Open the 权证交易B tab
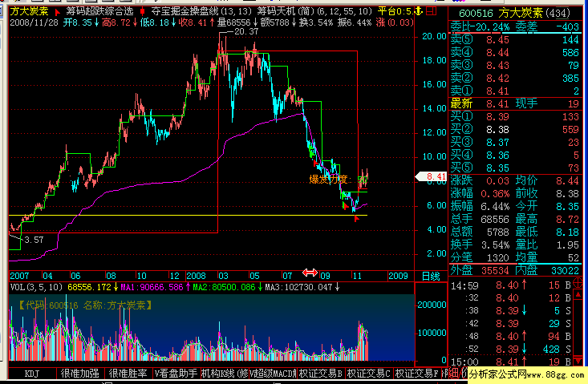Screen dimensions: 588x384 point(321,374)
